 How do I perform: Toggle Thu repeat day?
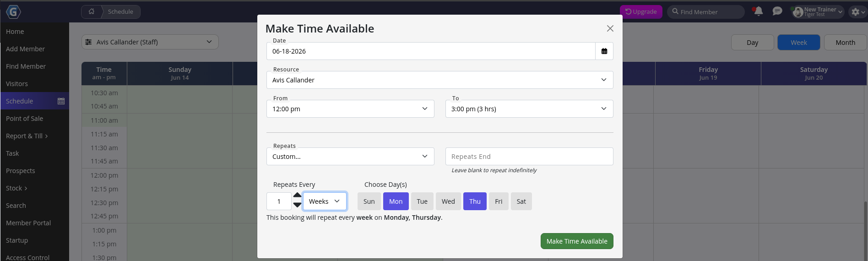point(475,201)
